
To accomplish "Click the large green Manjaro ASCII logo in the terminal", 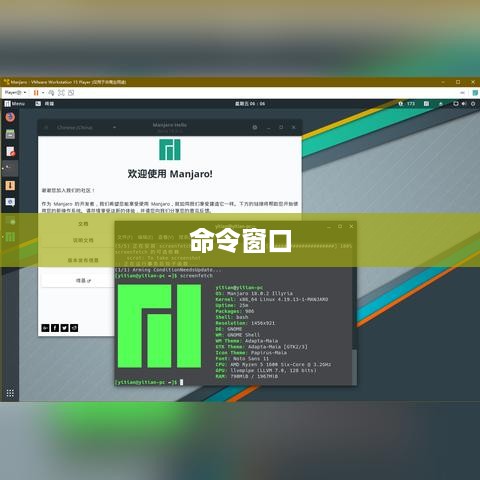I will pyautogui.click(x=159, y=326).
